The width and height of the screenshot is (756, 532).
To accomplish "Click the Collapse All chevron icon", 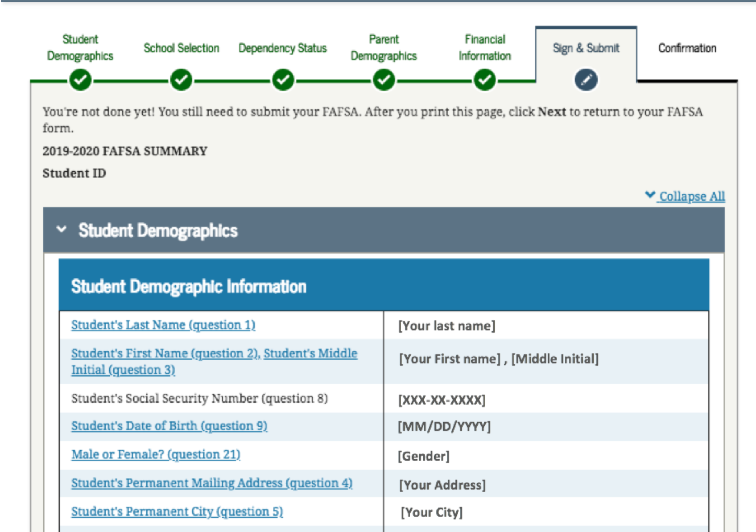I will 650,195.
